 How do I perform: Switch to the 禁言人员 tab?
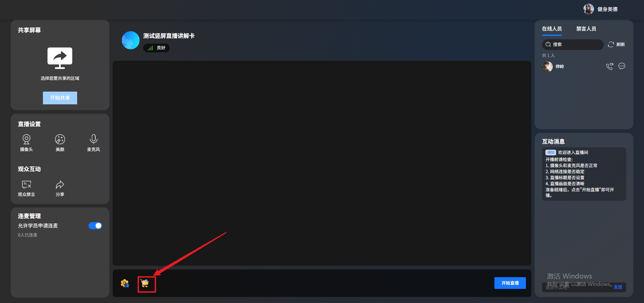(x=586, y=29)
